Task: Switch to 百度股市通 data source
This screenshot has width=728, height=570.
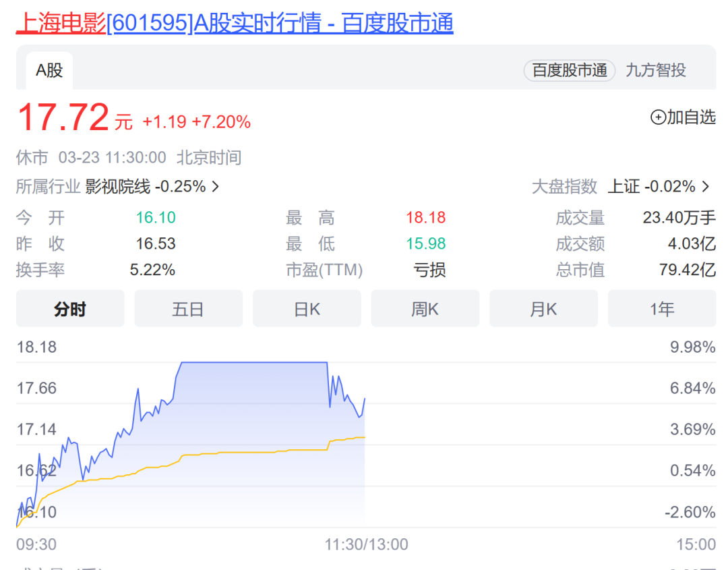Action: click(569, 71)
